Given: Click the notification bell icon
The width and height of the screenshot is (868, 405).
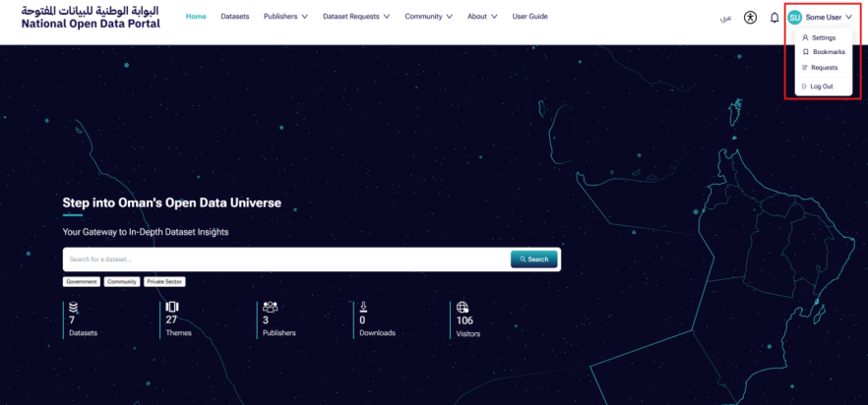Looking at the screenshot, I should click(775, 18).
